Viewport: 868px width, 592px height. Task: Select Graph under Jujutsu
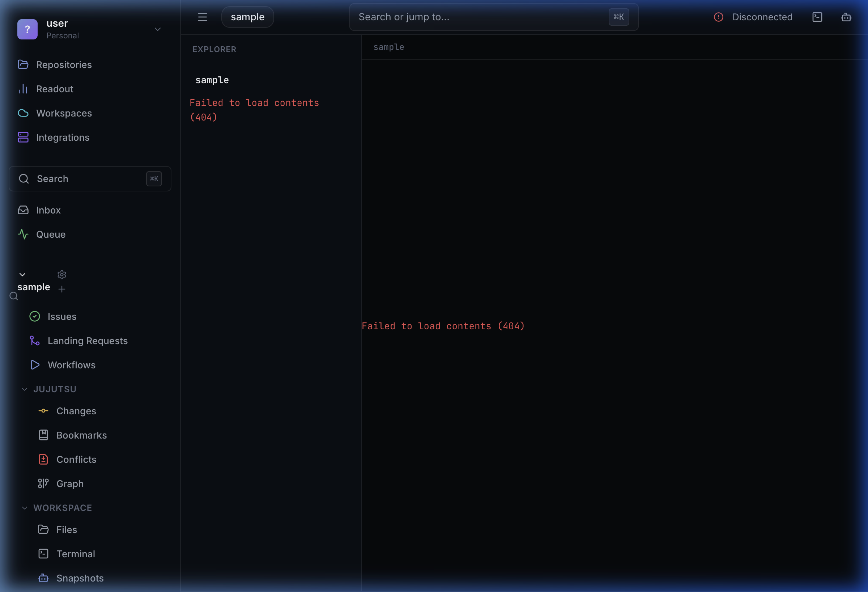(x=69, y=483)
